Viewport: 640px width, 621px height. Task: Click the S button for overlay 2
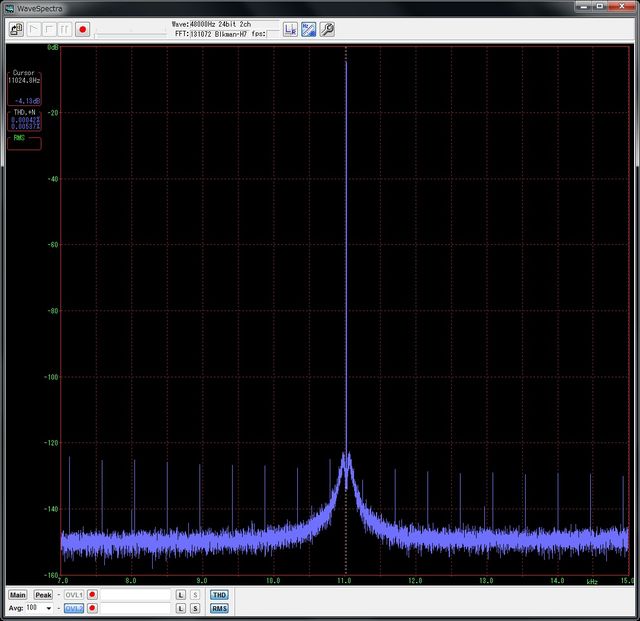[x=195, y=608]
